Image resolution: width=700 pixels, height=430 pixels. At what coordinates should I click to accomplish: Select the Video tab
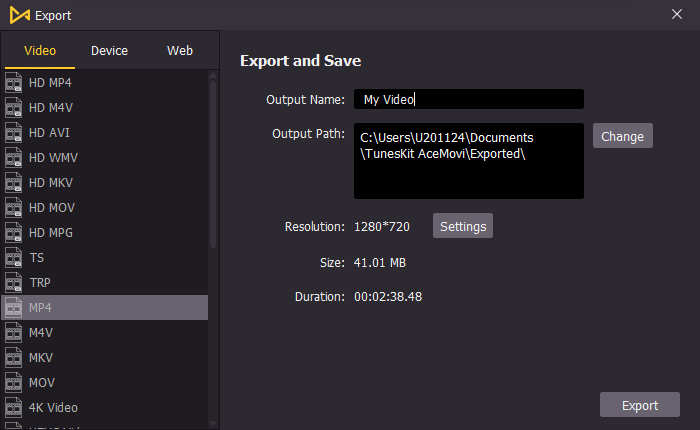40,51
